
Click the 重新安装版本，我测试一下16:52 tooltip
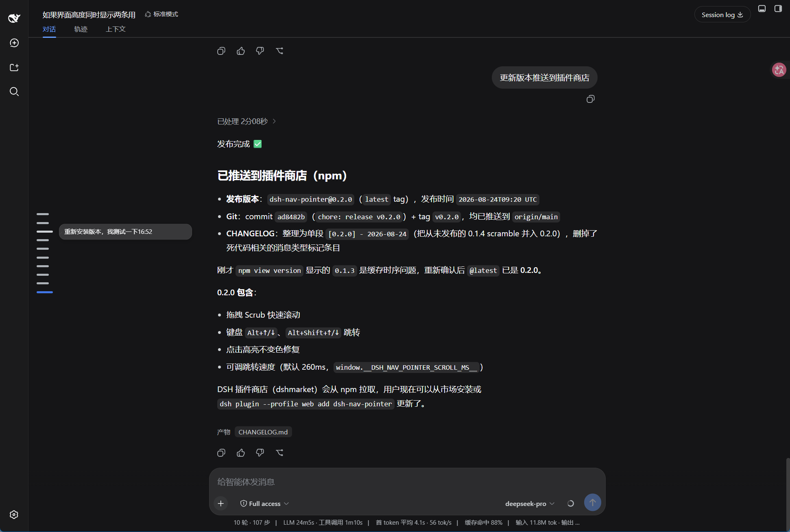click(x=125, y=232)
